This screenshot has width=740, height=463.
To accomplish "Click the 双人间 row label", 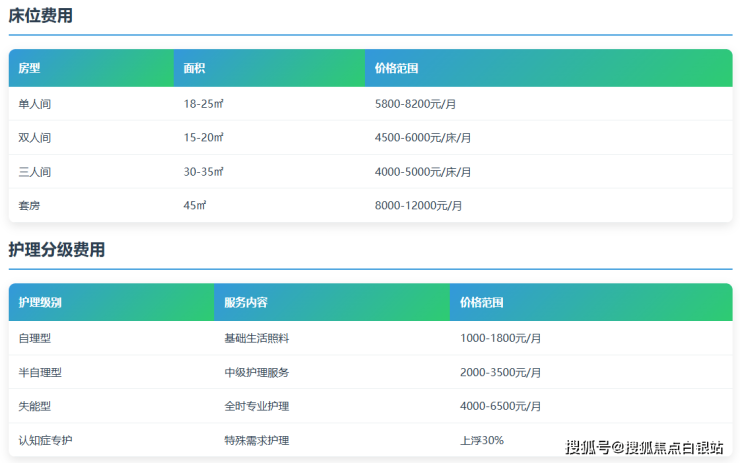I will point(34,138).
